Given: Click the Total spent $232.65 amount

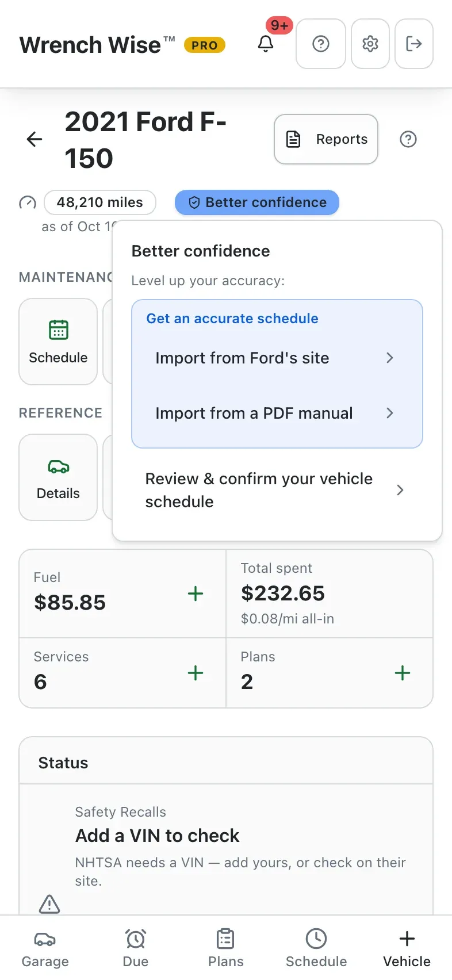Looking at the screenshot, I should coord(283,594).
